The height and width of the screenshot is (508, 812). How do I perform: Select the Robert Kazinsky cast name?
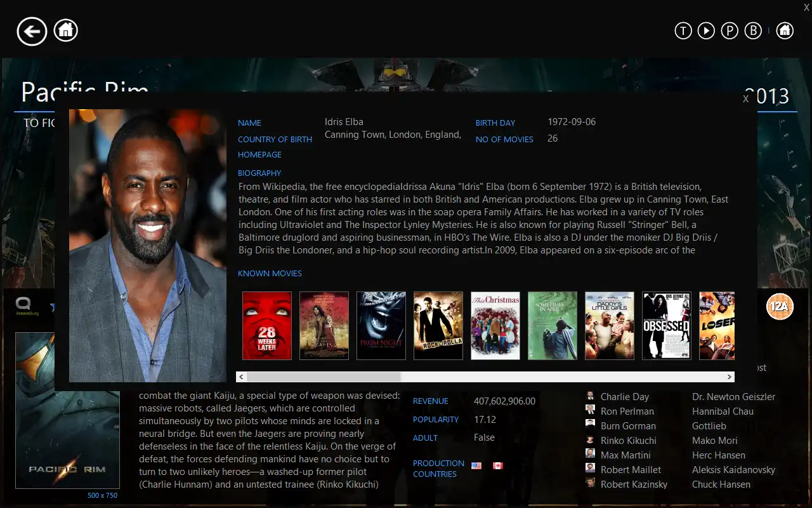click(634, 485)
